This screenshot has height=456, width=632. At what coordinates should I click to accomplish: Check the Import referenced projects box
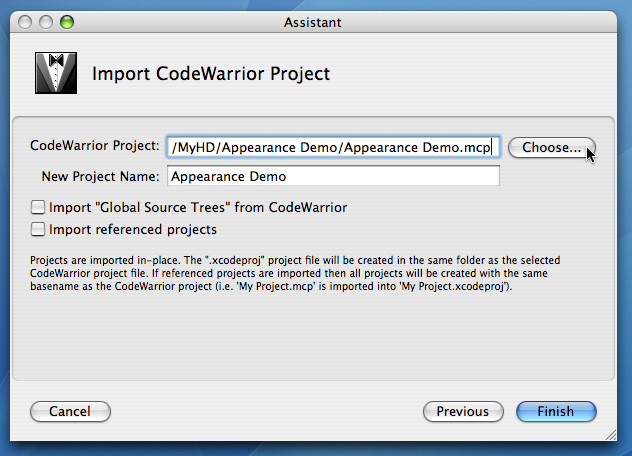coord(39,230)
